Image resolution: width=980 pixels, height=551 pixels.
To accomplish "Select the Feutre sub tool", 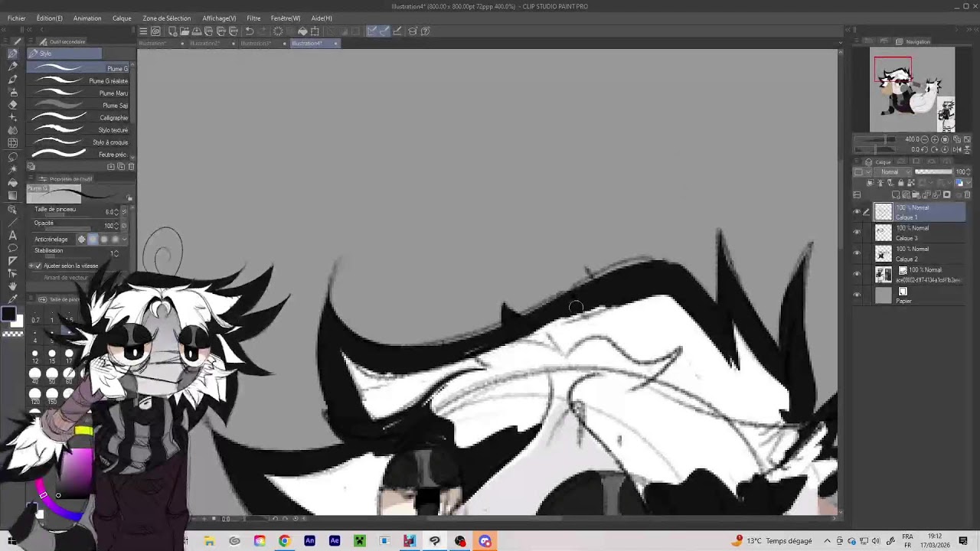I will coord(79,155).
